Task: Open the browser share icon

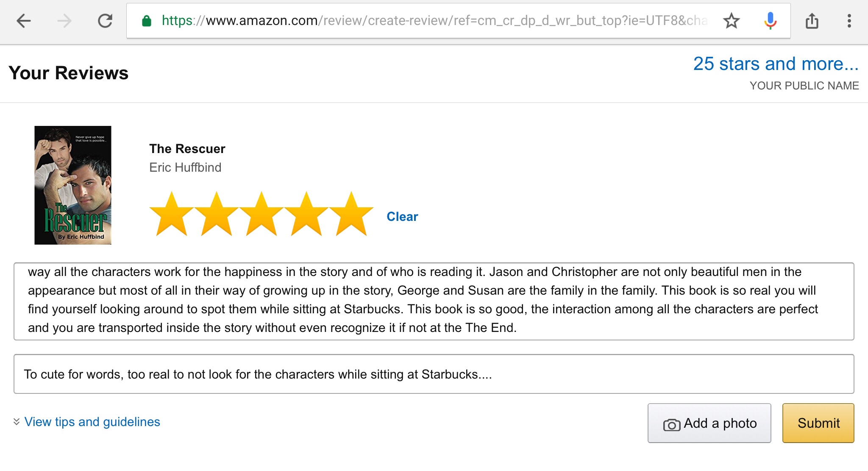Action: [x=812, y=21]
